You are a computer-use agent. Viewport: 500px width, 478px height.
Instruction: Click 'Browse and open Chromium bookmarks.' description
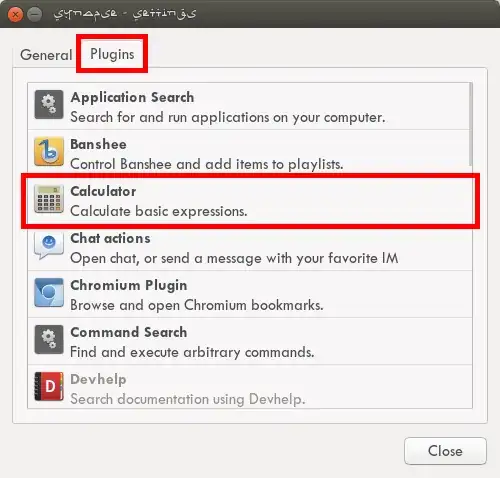(x=197, y=305)
